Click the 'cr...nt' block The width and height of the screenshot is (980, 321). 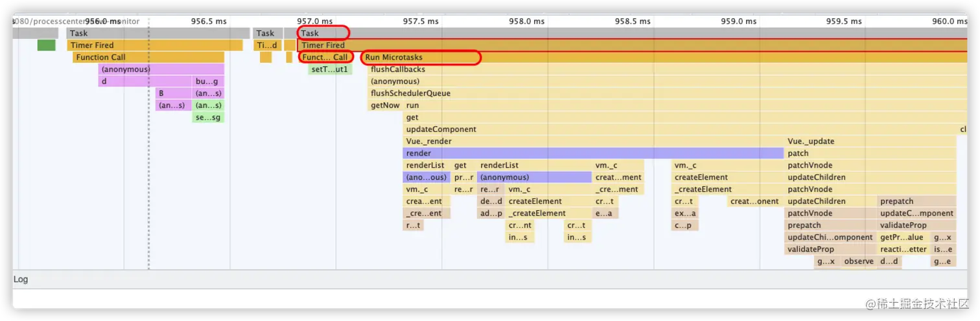coord(520,225)
